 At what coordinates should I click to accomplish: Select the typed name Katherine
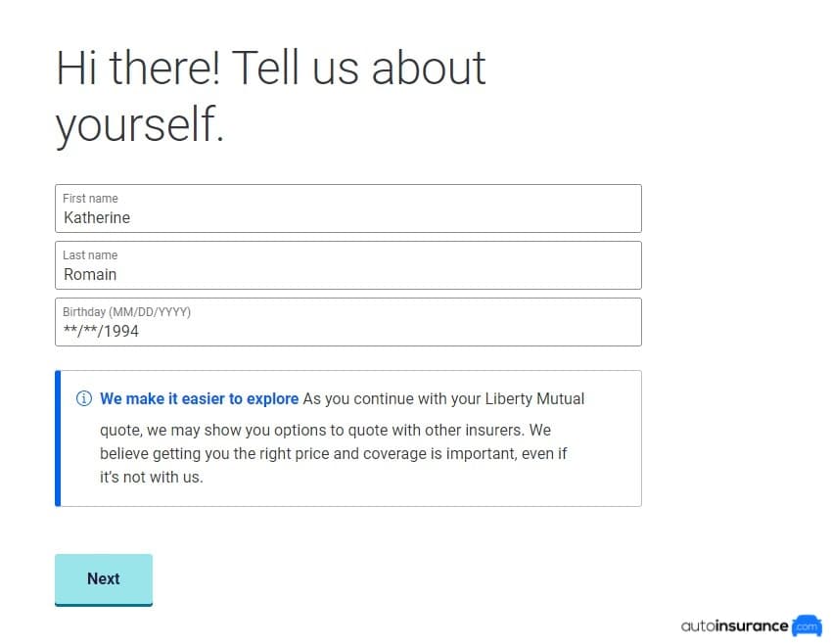pyautogui.click(x=97, y=217)
